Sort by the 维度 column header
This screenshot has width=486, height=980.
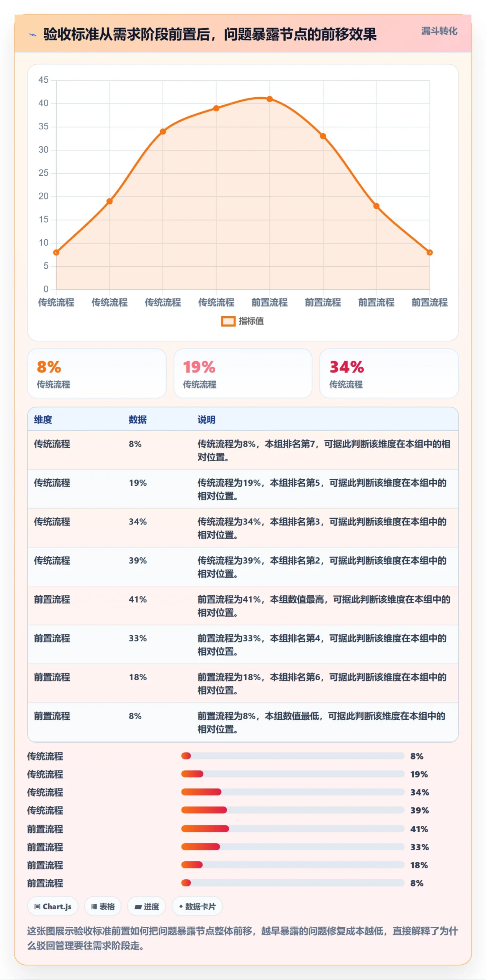tap(43, 420)
